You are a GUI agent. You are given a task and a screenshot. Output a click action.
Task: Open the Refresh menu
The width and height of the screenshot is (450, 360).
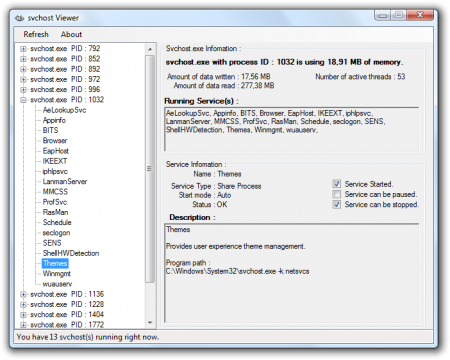36,34
